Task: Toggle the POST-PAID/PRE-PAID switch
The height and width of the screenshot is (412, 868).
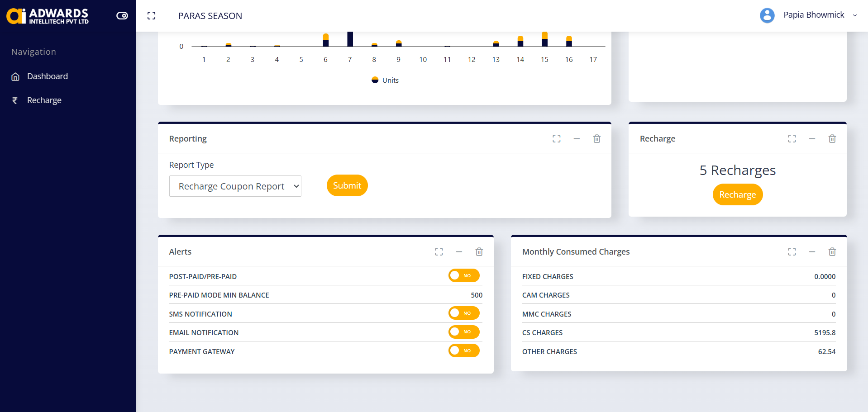Action: click(x=463, y=276)
